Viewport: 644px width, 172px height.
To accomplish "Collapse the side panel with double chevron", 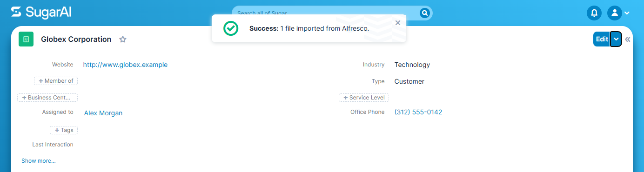I will pos(628,39).
